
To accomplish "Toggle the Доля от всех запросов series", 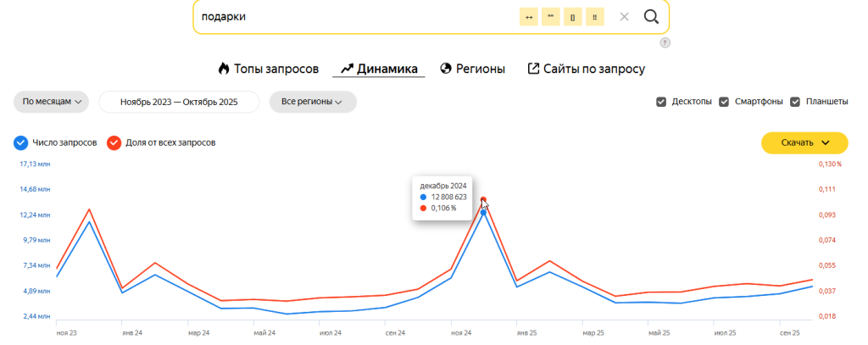I will (x=114, y=142).
